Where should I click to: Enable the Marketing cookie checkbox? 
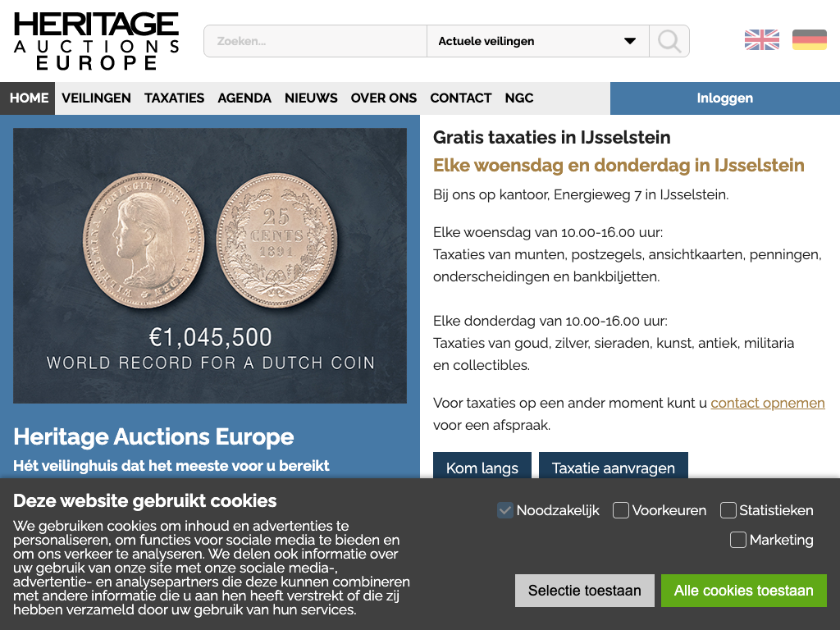738,540
